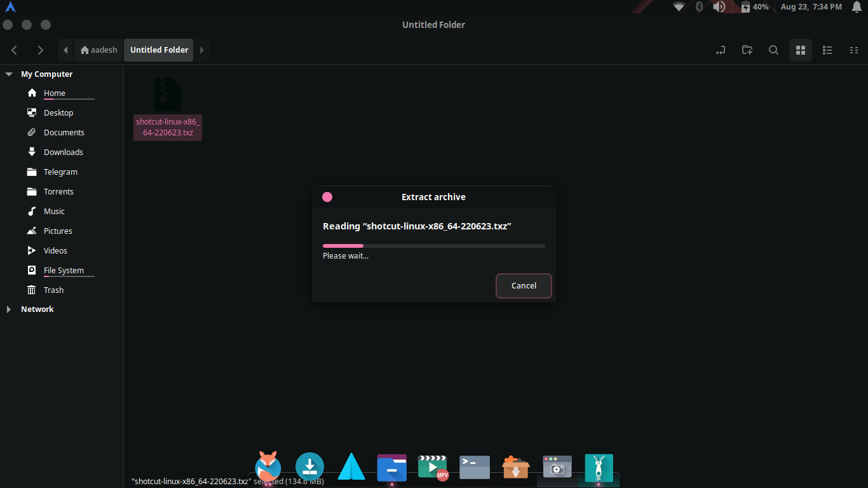Open Firefox from the dock

(268, 467)
